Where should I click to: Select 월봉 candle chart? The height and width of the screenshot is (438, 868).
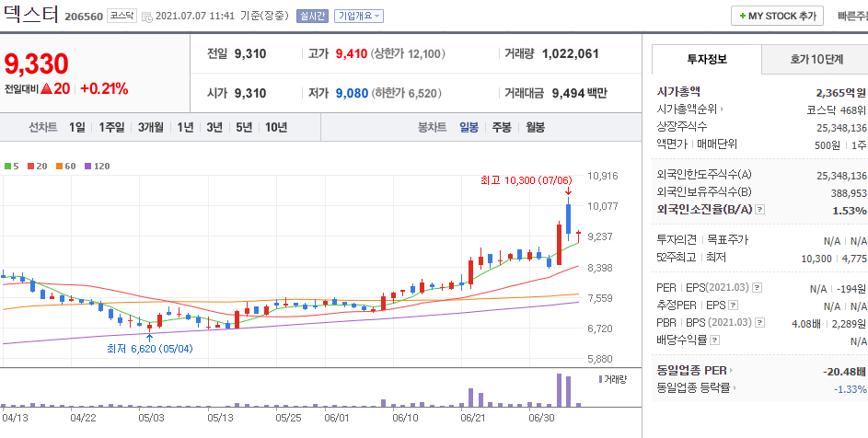(x=535, y=127)
